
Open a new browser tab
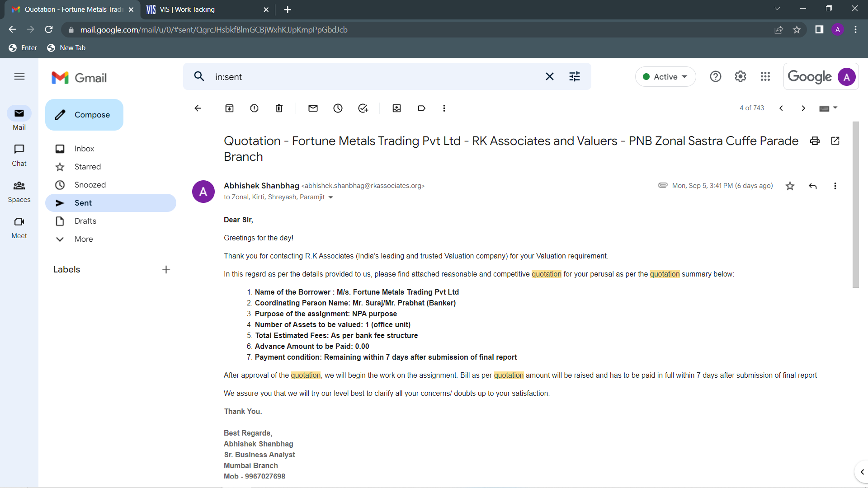(288, 9)
